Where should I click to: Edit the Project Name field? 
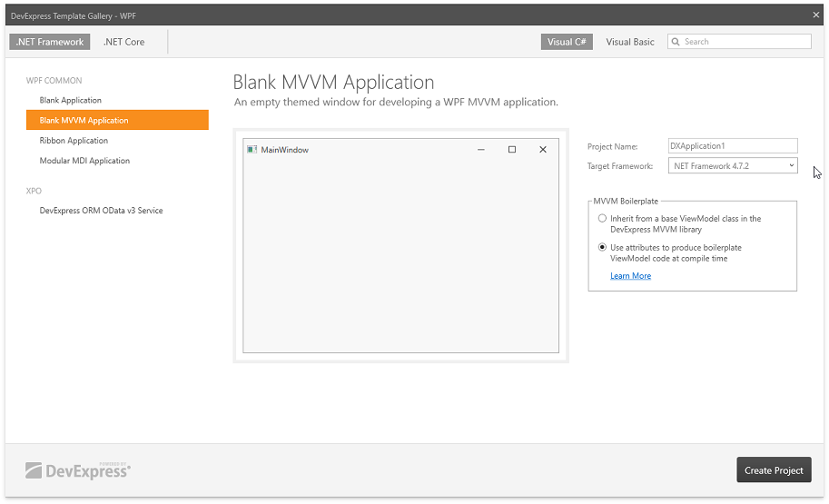(x=732, y=146)
